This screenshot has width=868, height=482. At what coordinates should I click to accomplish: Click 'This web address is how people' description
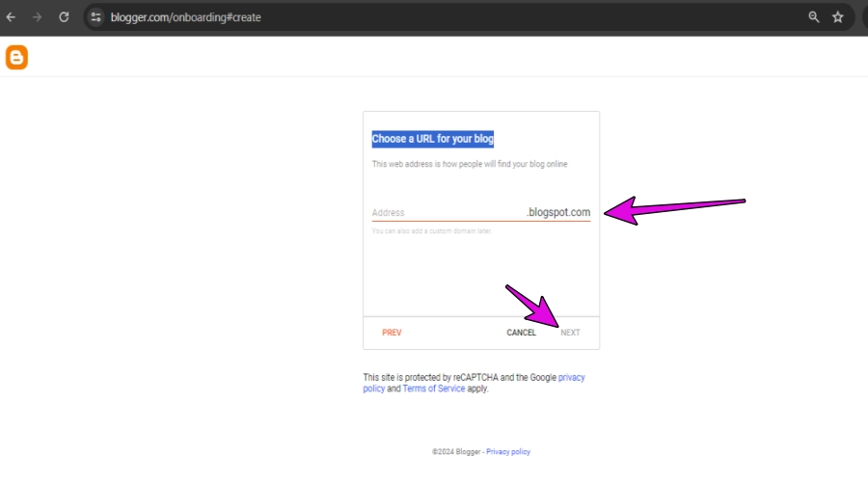coord(470,164)
